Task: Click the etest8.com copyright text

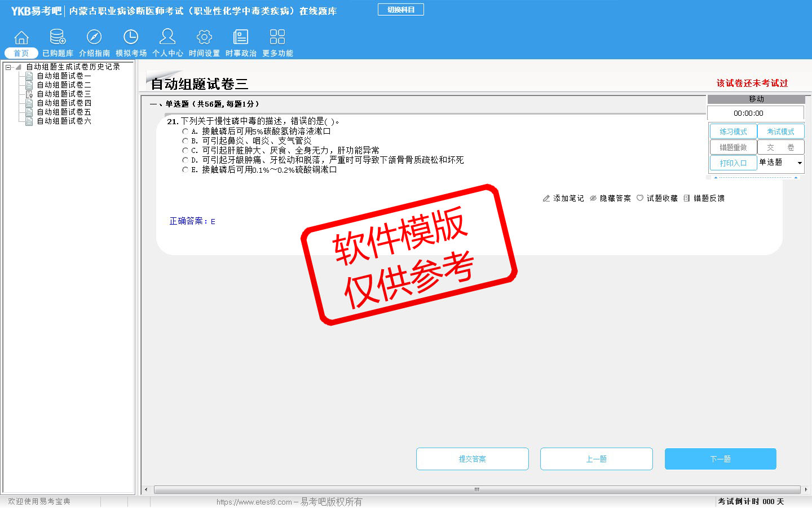Action: [289, 502]
